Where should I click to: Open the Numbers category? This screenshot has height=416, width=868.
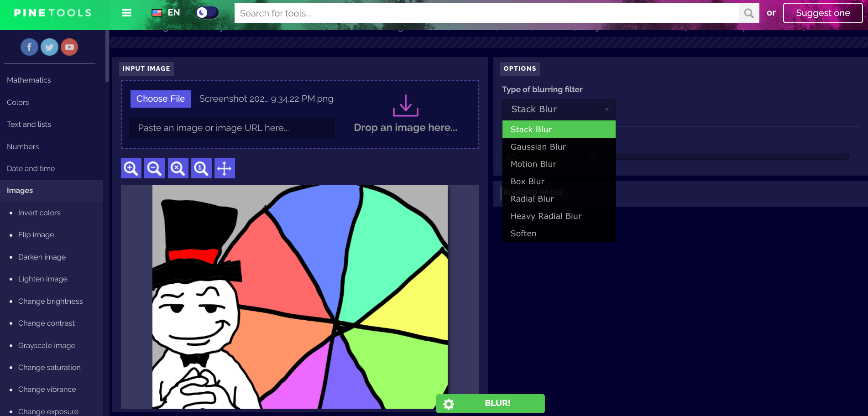point(23,146)
